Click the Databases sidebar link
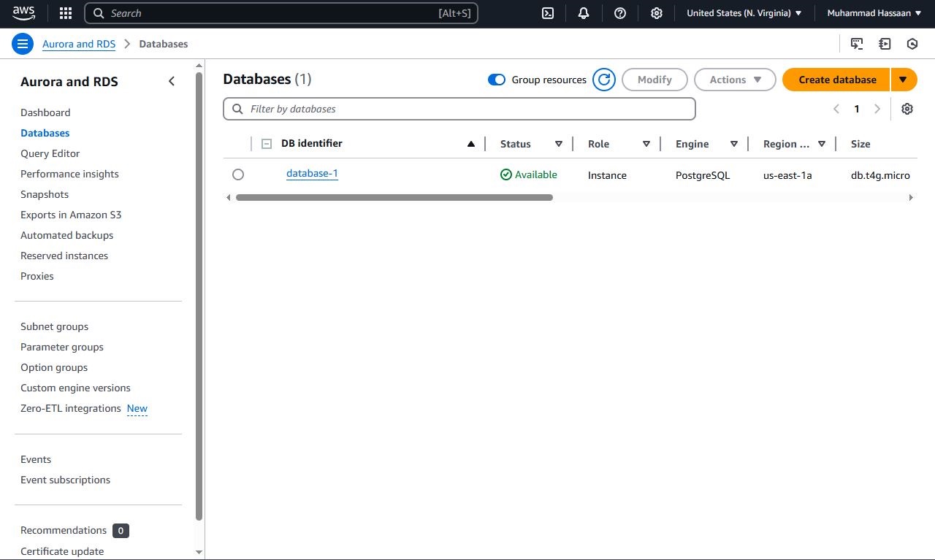The width and height of the screenshot is (935, 560). (x=45, y=133)
